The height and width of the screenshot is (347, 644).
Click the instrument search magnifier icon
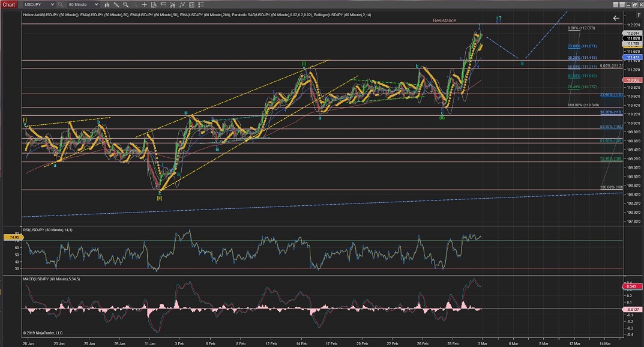[x=59, y=4]
